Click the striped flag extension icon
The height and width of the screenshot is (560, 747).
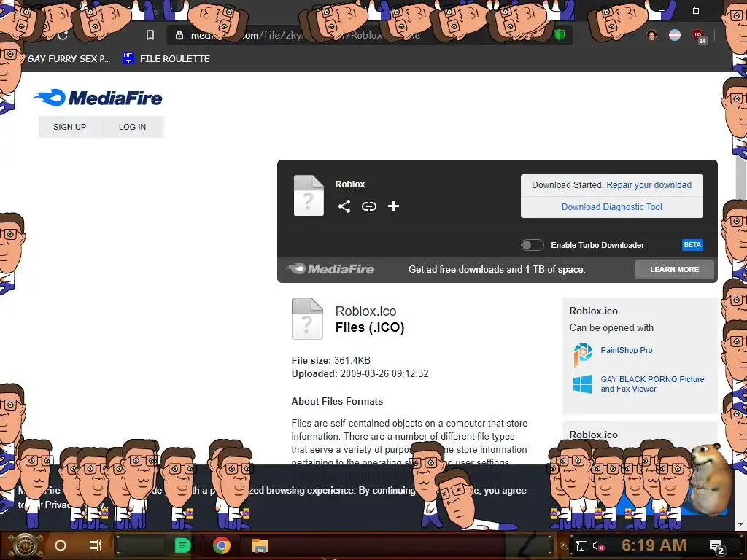click(x=675, y=35)
